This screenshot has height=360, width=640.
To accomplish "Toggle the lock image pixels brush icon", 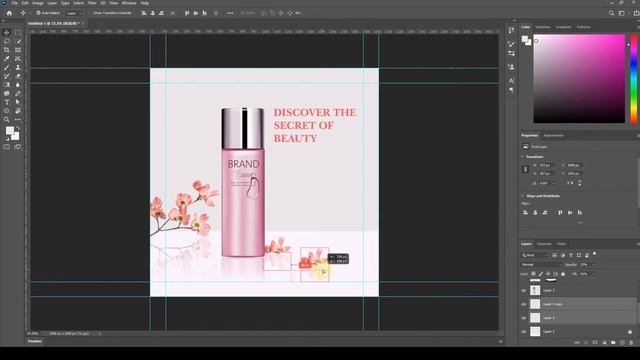I will (x=541, y=274).
